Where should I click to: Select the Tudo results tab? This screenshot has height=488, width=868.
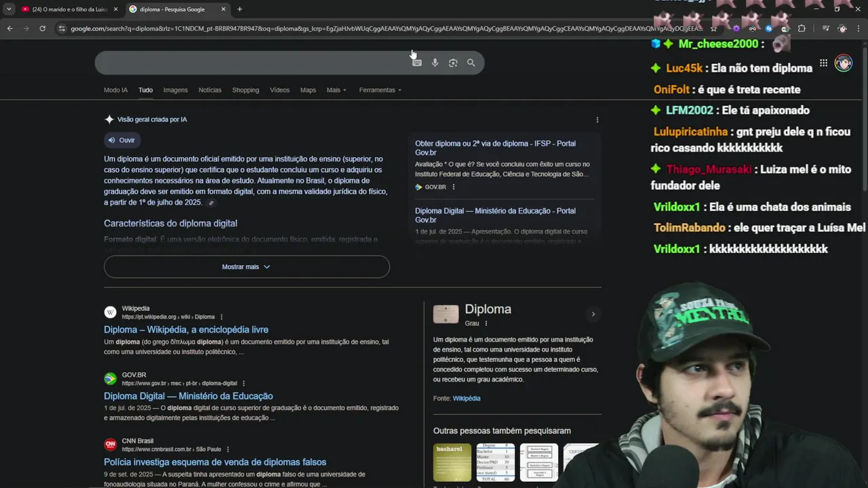(x=146, y=90)
